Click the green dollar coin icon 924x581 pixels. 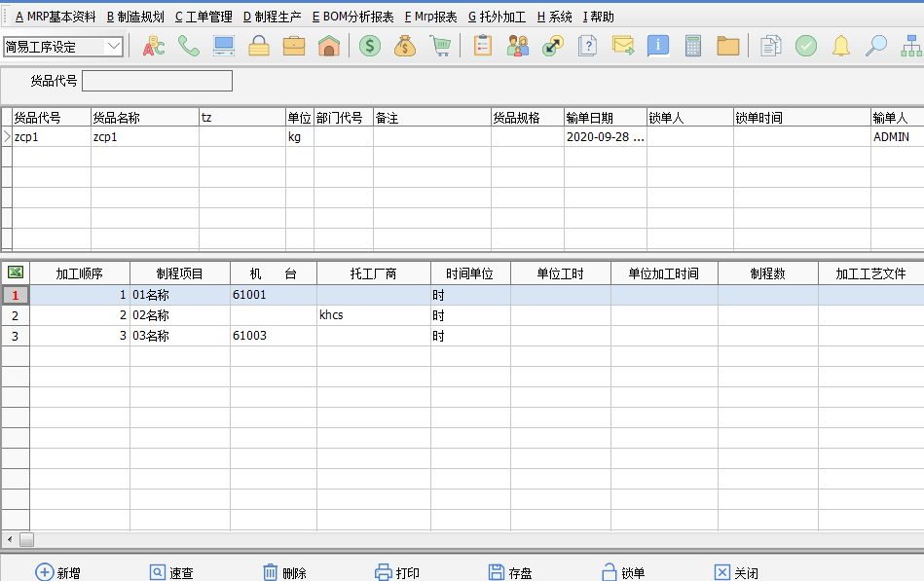point(370,46)
